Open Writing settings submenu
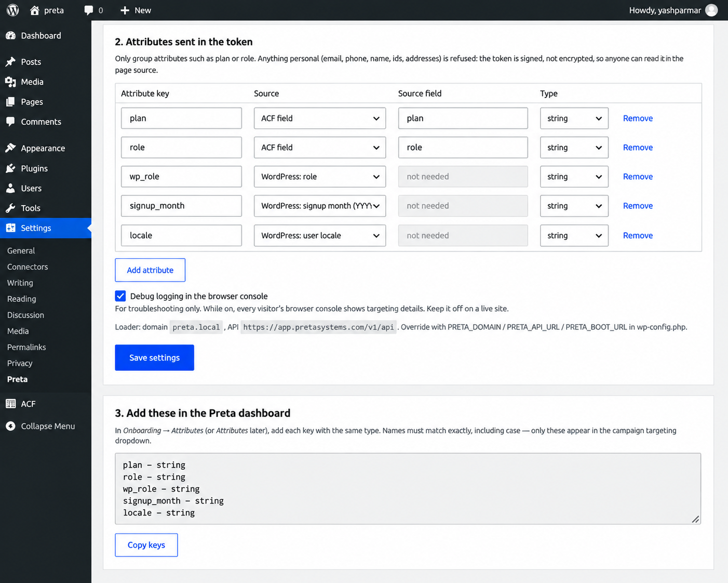Viewport: 728px width, 583px height. (20, 283)
